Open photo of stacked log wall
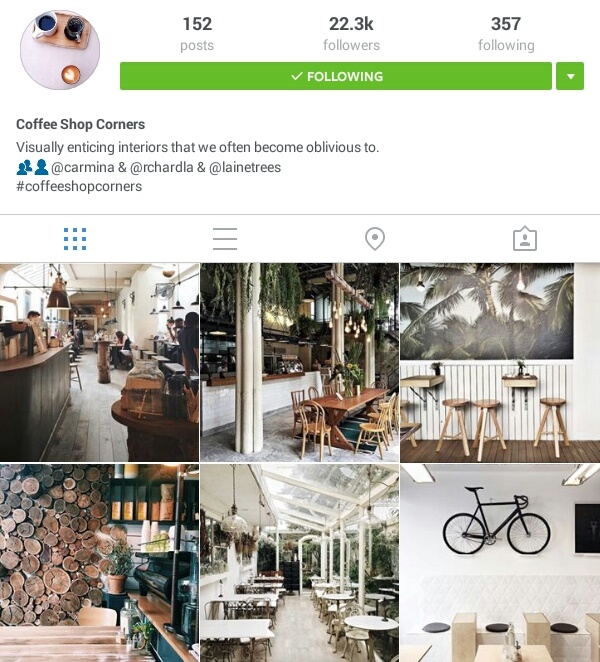 click(x=99, y=563)
